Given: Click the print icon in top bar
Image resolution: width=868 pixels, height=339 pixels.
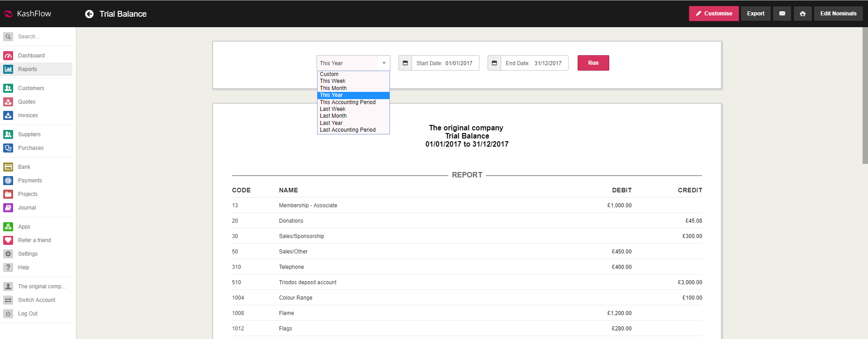Looking at the screenshot, I should tap(802, 14).
